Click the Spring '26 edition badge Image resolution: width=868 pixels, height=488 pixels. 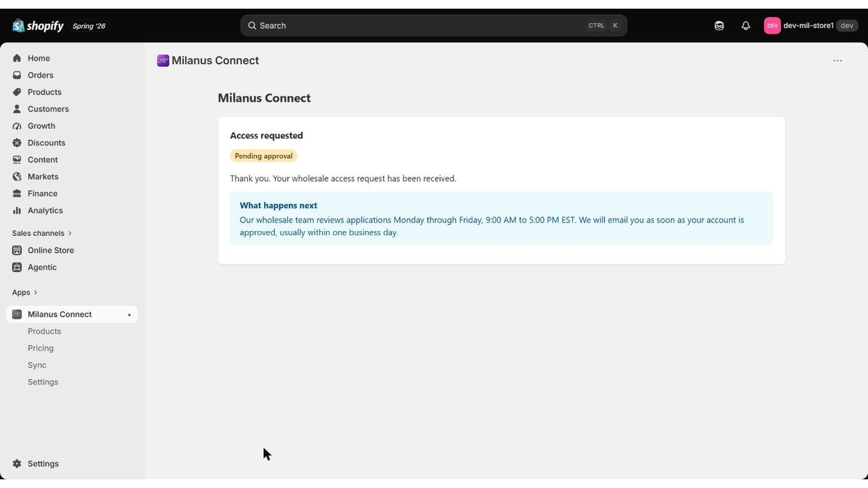89,26
